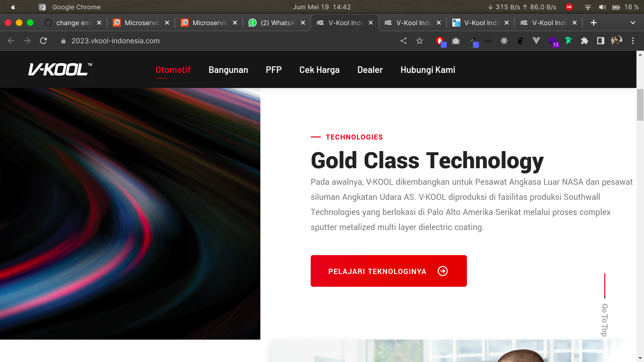Open the React Developer Tools extension
This screenshot has height=362, width=644.
click(x=505, y=41)
